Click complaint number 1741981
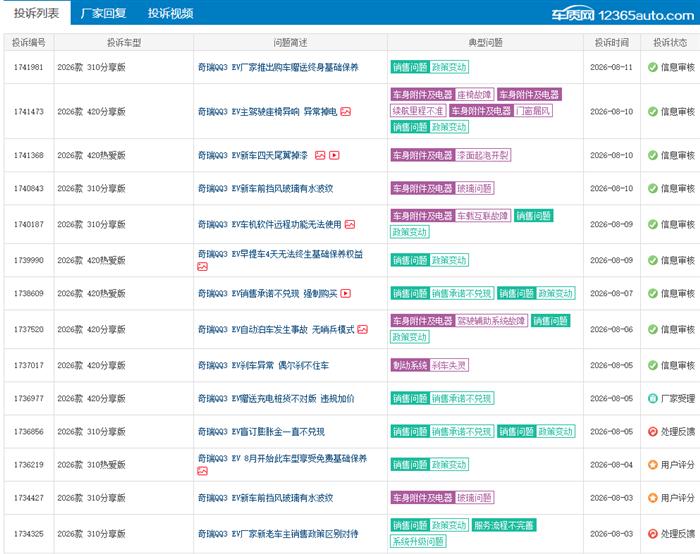 (29, 67)
